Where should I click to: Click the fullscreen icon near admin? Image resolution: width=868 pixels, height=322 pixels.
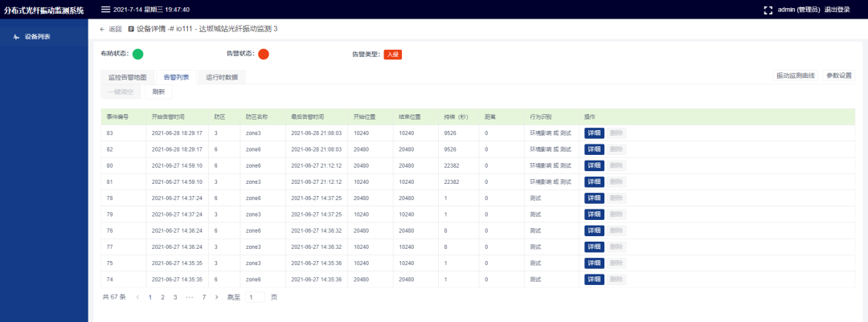click(x=768, y=10)
